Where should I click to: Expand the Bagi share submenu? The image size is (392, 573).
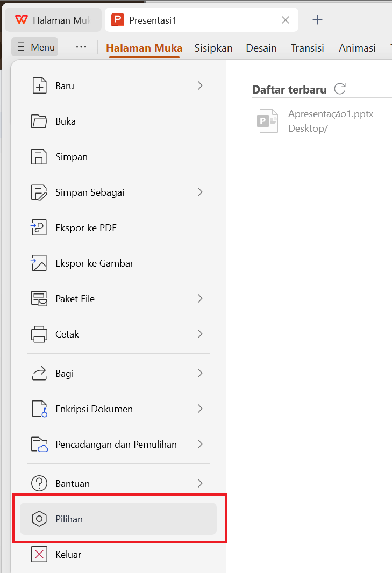pos(199,373)
